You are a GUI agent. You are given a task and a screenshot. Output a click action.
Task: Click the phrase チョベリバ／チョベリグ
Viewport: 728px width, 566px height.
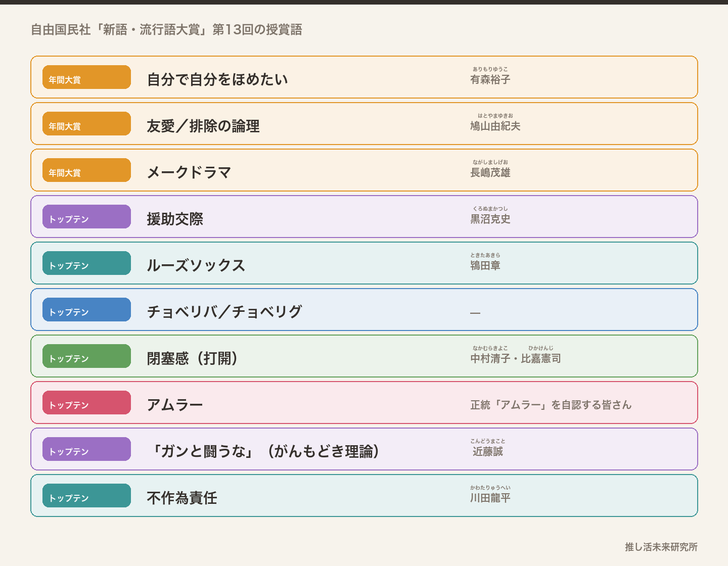(x=224, y=312)
